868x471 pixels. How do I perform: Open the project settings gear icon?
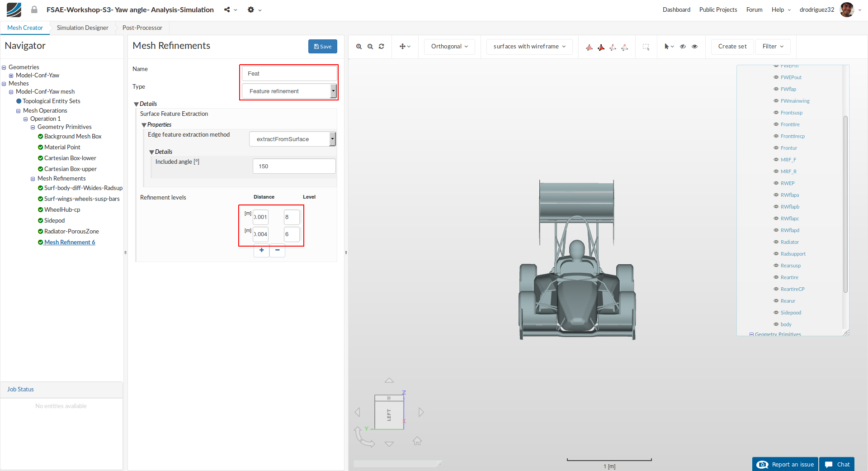coord(251,10)
